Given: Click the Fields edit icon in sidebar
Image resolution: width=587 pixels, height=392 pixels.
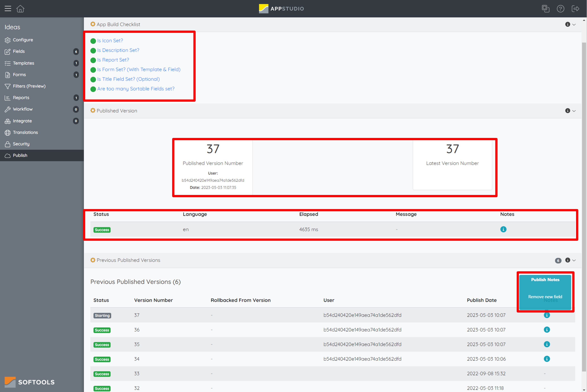Looking at the screenshot, I should [x=8, y=51].
